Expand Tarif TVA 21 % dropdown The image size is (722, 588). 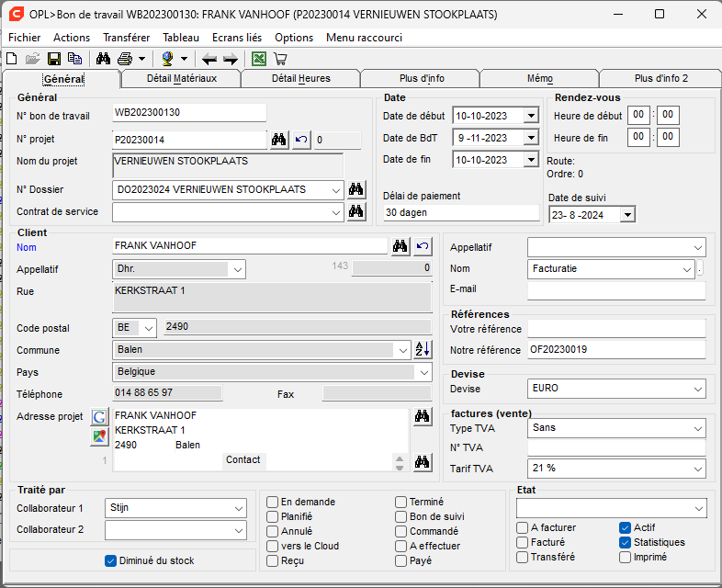pyautogui.click(x=698, y=469)
